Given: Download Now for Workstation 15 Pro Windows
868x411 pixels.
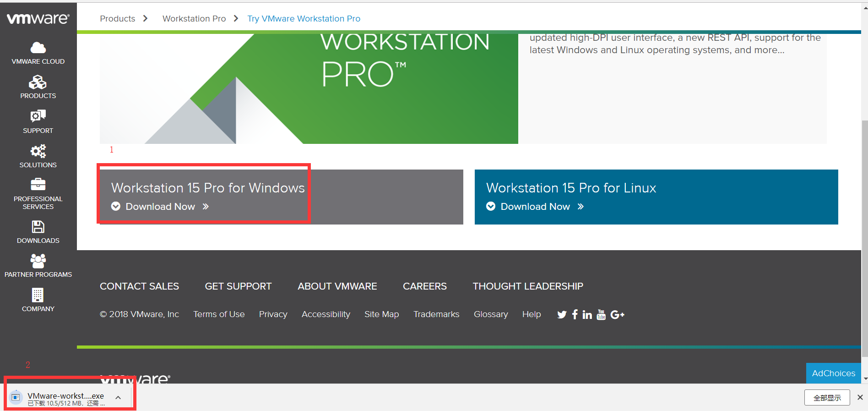Looking at the screenshot, I should coord(160,207).
